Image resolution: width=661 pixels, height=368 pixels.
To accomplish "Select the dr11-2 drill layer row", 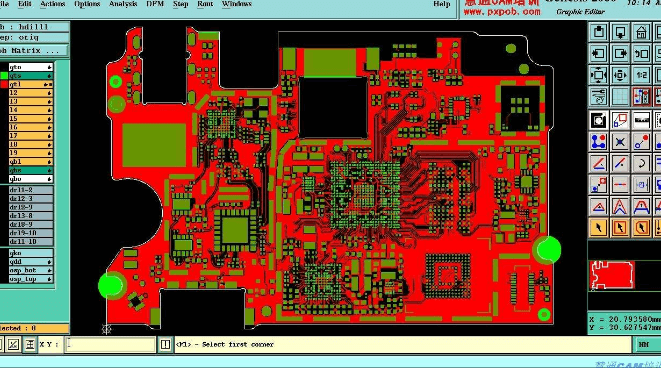I will pos(30,190).
